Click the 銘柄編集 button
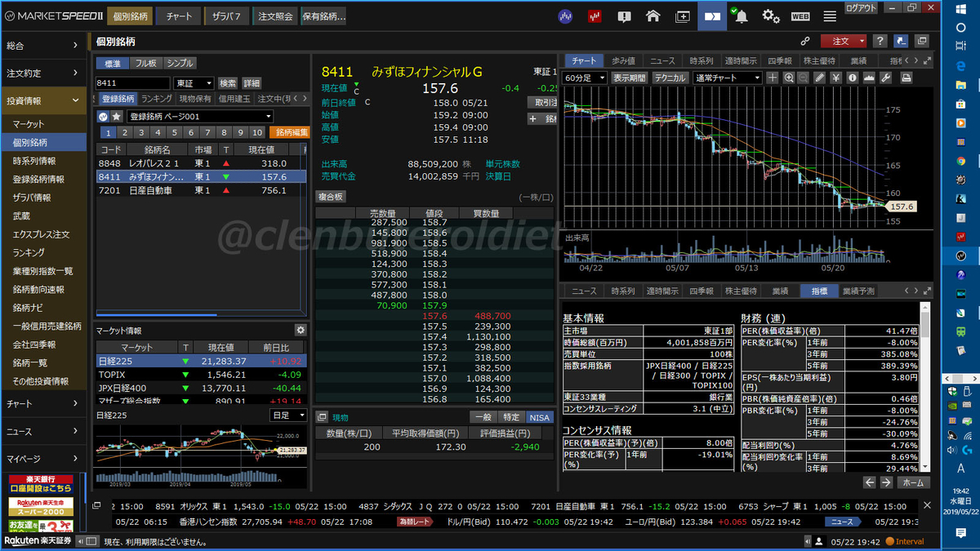 coord(289,133)
